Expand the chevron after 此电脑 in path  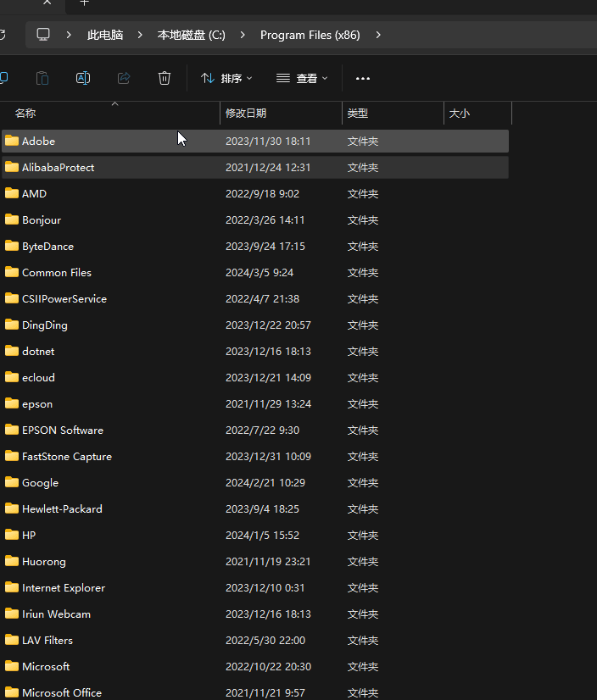point(141,35)
